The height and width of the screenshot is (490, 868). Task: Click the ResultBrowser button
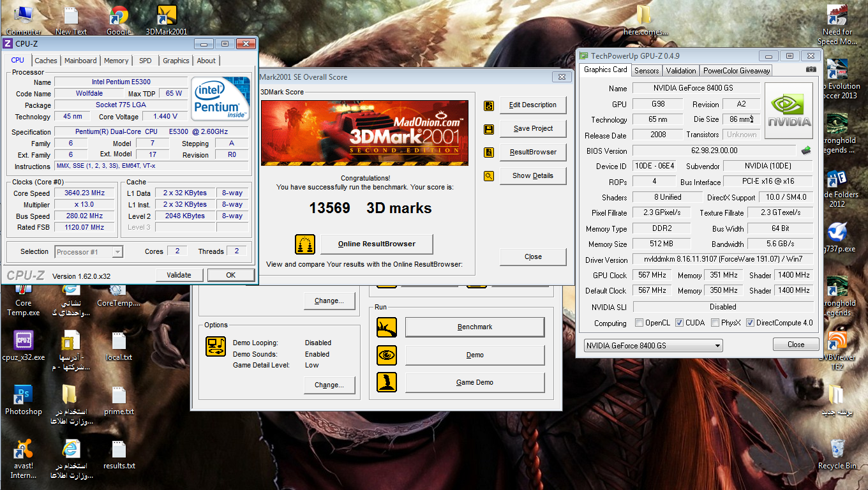(533, 152)
